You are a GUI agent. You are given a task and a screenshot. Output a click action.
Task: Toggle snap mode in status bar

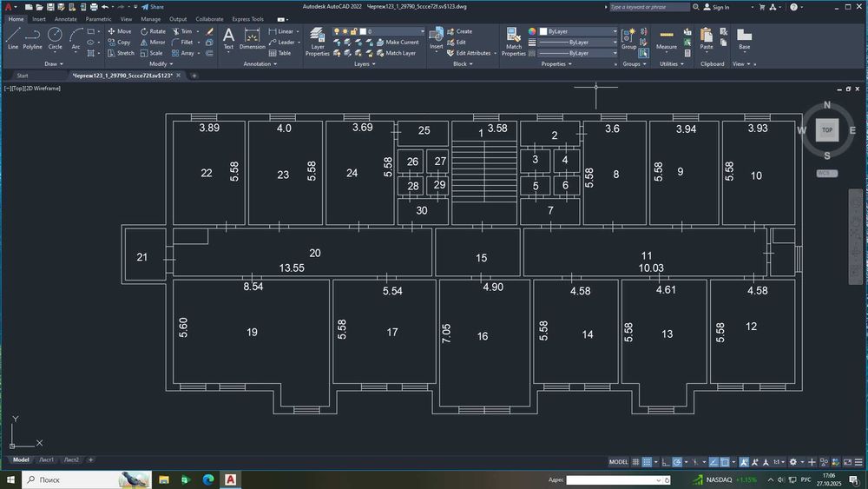pos(648,461)
